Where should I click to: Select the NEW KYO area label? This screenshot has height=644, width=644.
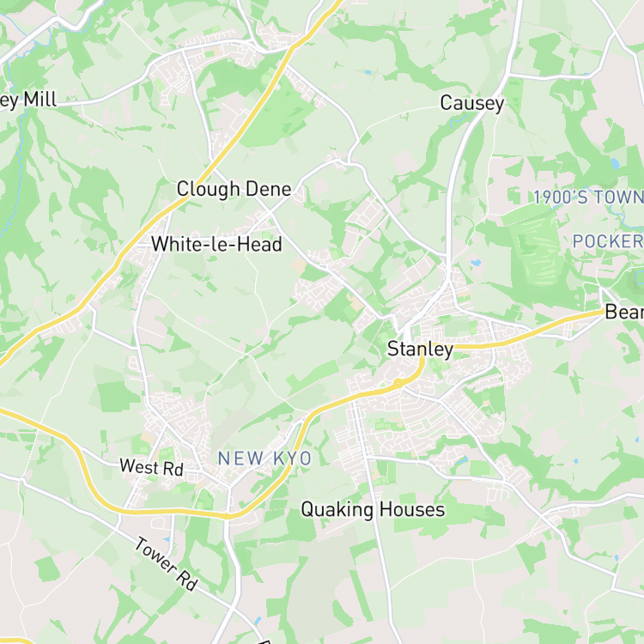264,459
